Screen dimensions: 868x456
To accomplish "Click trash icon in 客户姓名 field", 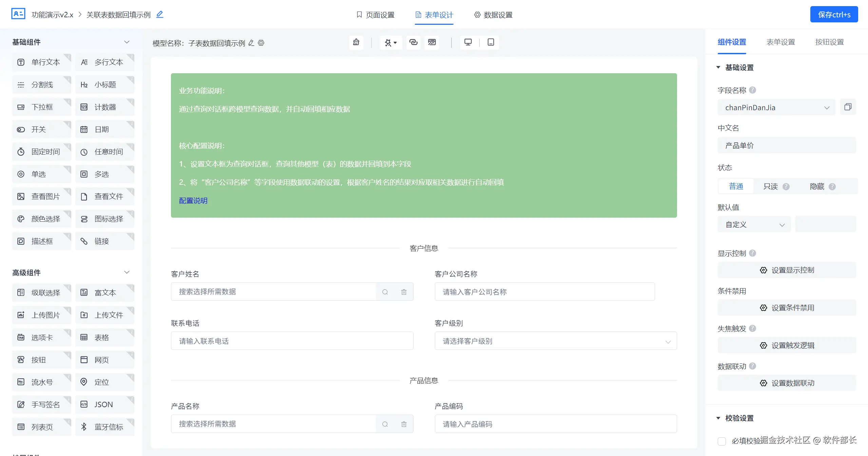I will pos(404,292).
